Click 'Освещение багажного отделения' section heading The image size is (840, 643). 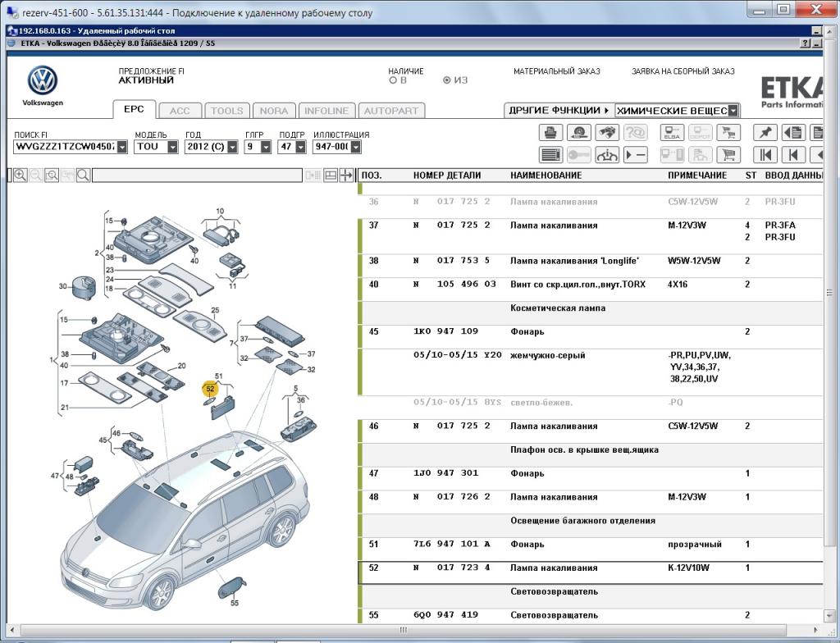[583, 520]
